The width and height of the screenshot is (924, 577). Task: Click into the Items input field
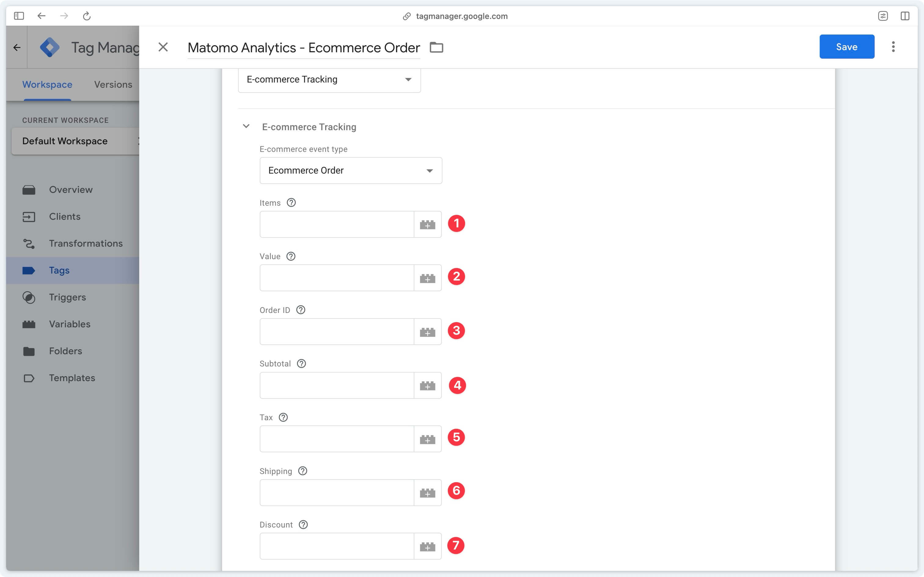(337, 224)
